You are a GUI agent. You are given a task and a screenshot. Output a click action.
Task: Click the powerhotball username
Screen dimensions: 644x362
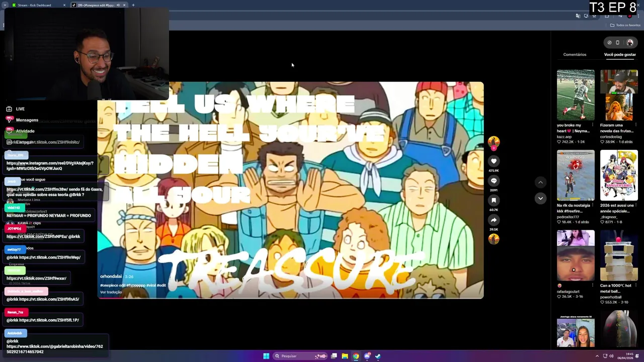[x=610, y=297]
